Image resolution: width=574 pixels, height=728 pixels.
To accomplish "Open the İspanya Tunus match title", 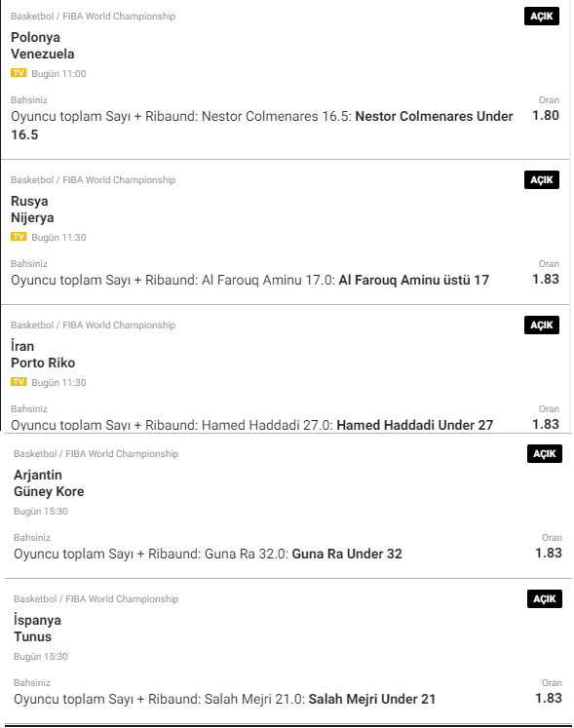I will pyautogui.click(x=38, y=629).
